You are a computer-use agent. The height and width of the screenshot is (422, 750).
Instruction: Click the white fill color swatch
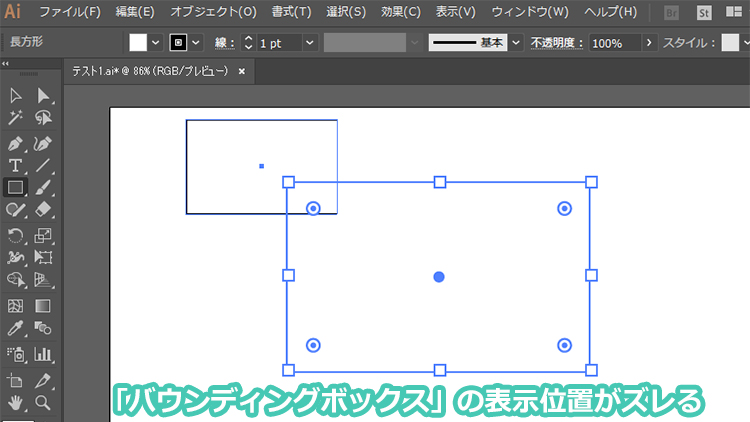click(138, 43)
